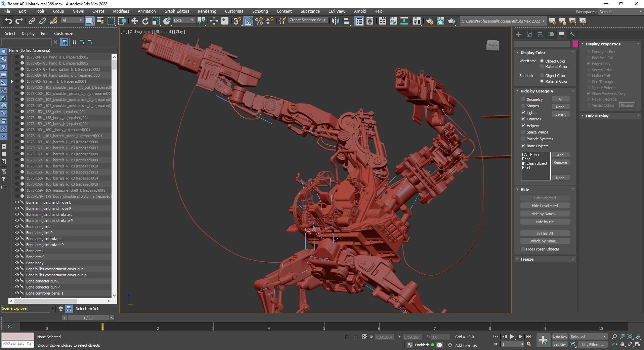
Task: Open the Modifiers menu
Action: coord(121,11)
